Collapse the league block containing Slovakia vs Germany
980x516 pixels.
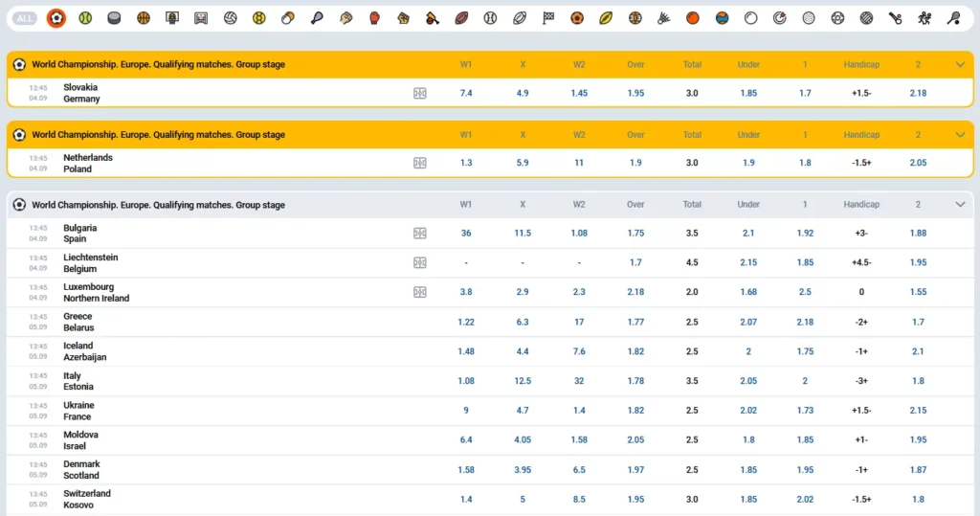[960, 64]
